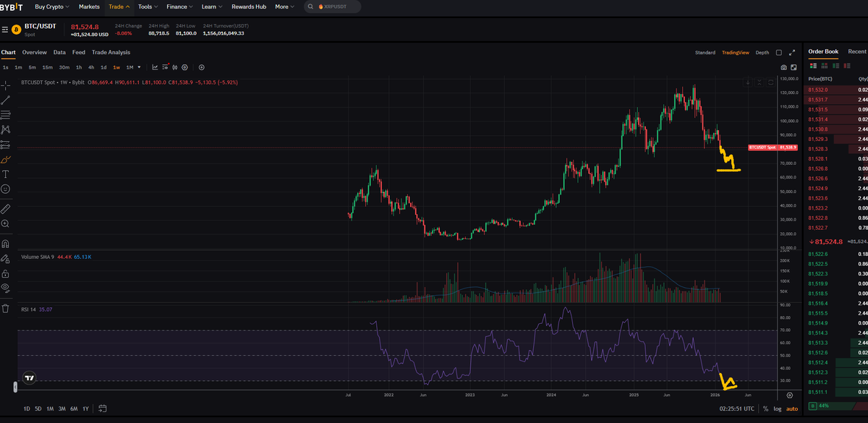Select the buy-and-sell order book view icon
This screenshot has height=423, width=868.
click(814, 67)
